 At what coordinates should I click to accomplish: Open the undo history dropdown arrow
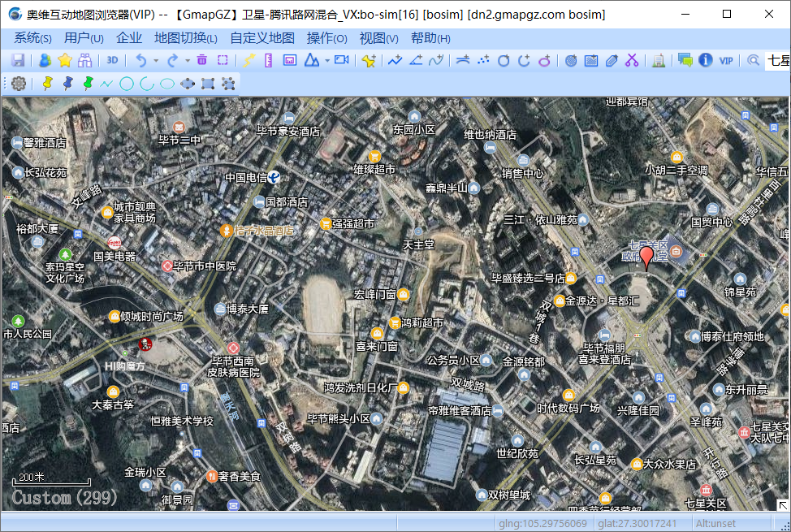click(x=156, y=61)
